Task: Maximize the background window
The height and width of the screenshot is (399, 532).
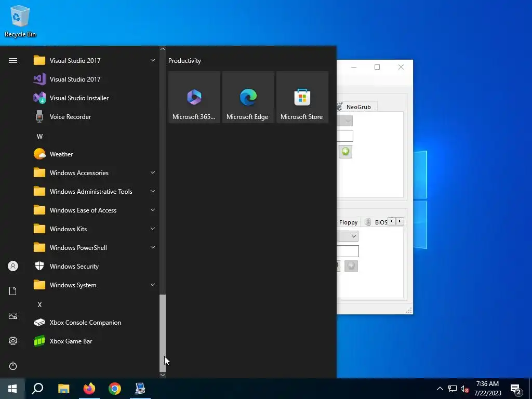Action: (377, 67)
